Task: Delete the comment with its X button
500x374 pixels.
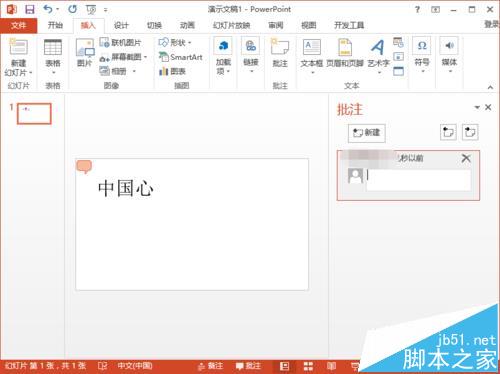Action: [x=466, y=158]
